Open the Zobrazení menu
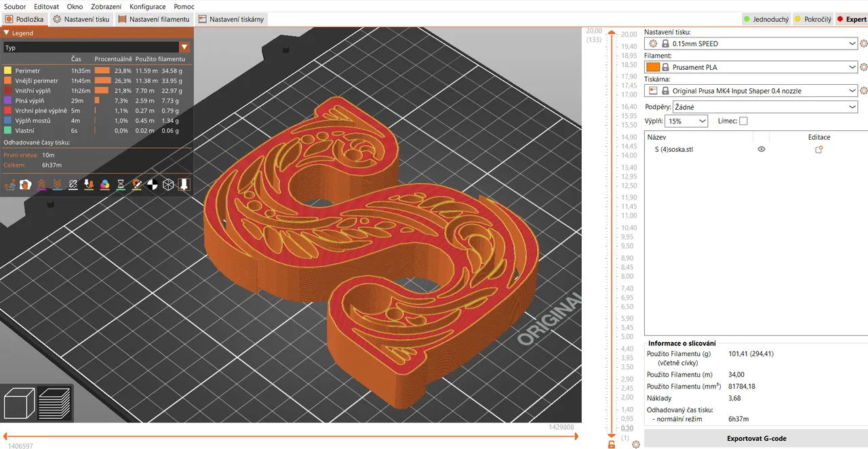 106,6
